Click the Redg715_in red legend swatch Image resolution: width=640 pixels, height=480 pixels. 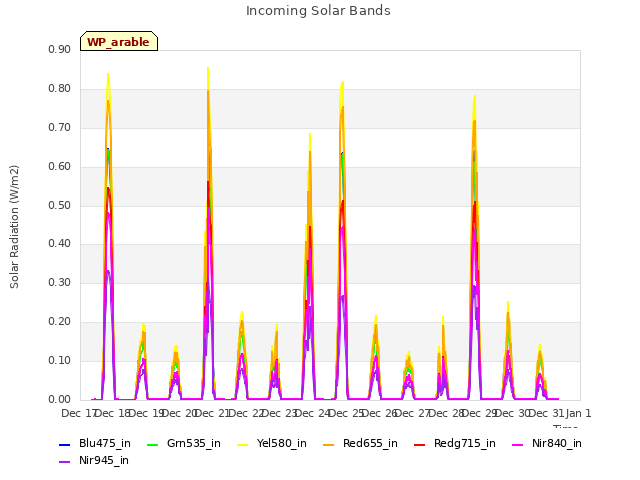pos(420,444)
